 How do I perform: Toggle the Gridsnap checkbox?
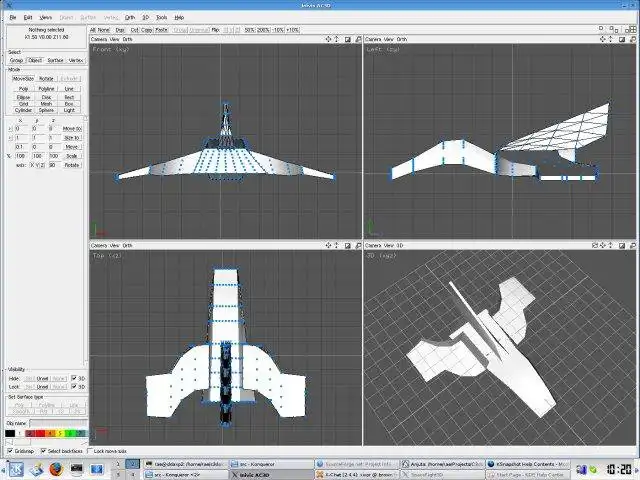pos(10,451)
